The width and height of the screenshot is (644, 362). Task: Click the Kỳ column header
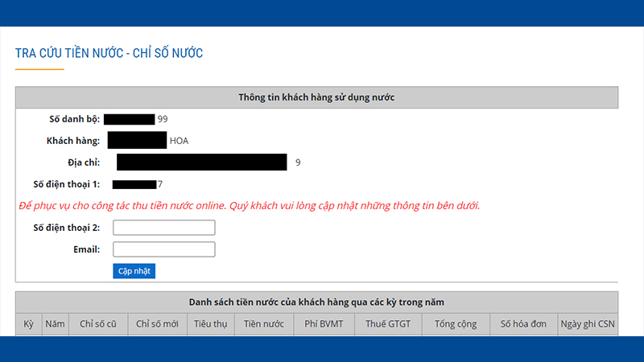(x=28, y=324)
